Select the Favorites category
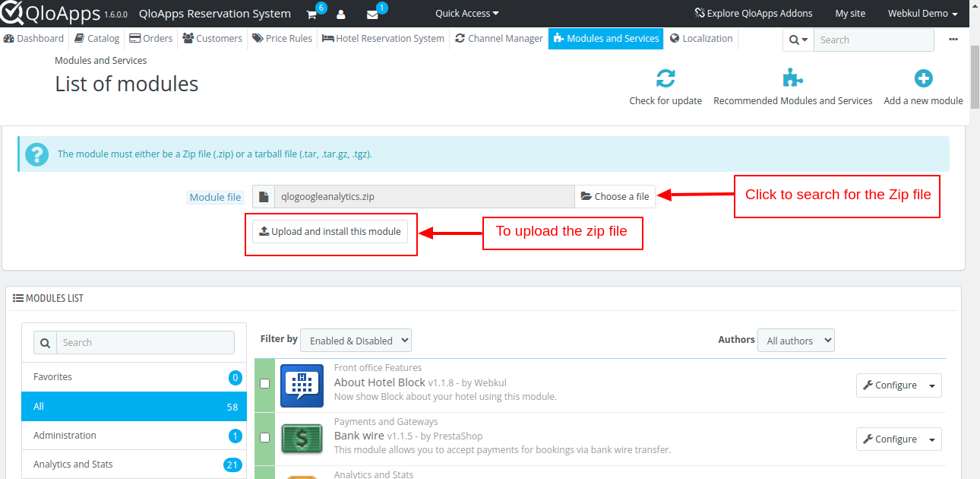The width and height of the screenshot is (980, 479). [x=134, y=377]
